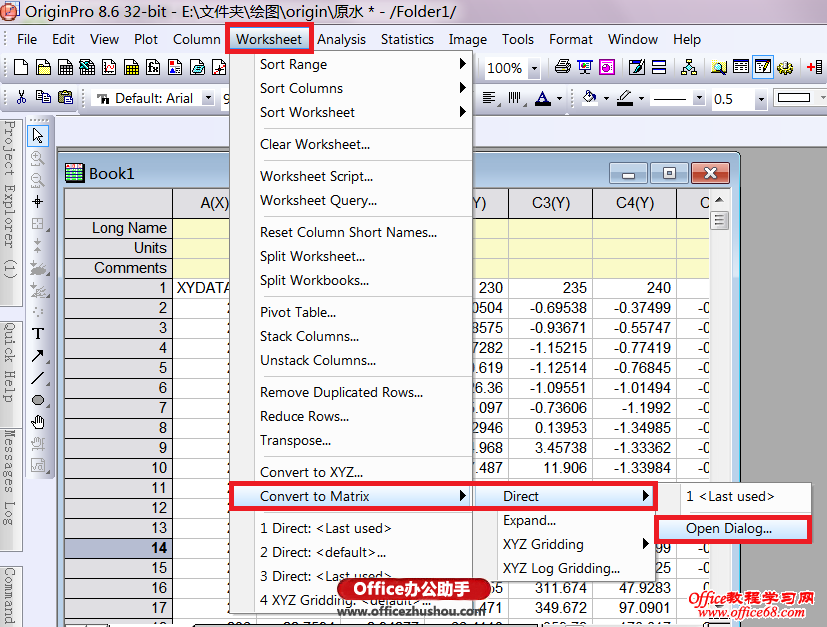This screenshot has height=627, width=827.
Task: Select the Line drawing tool
Action: (x=38, y=378)
